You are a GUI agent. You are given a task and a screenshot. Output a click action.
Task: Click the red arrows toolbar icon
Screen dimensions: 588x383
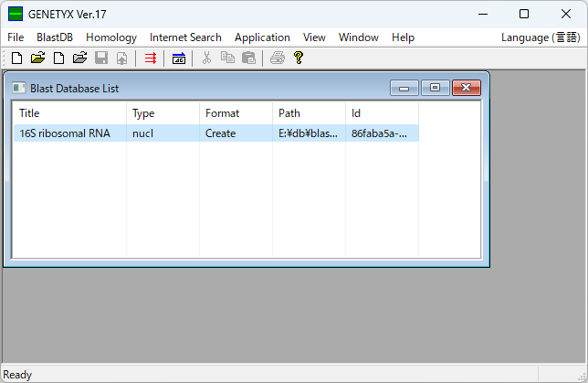151,58
